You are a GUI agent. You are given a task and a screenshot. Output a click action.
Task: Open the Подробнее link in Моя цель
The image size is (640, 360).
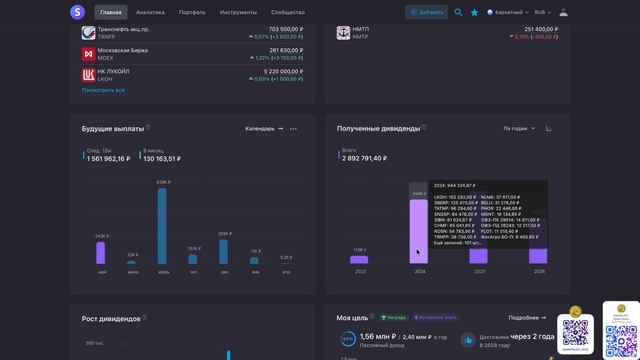tap(527, 318)
